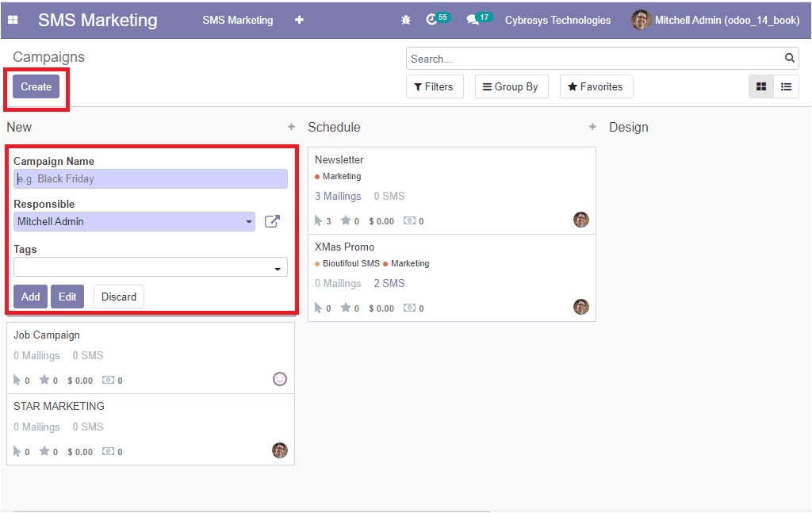
Task: Open Cybrosys Technologies company switcher
Action: coord(557,20)
